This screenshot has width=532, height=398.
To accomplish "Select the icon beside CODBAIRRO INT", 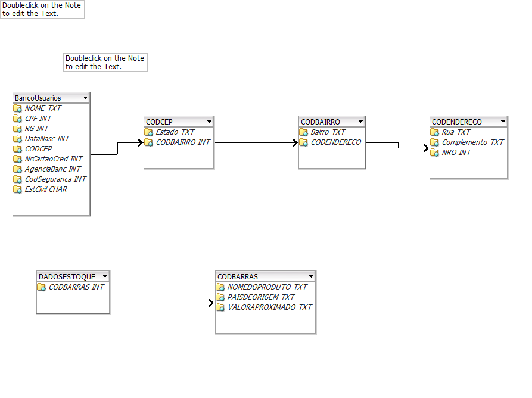I will click(x=148, y=142).
